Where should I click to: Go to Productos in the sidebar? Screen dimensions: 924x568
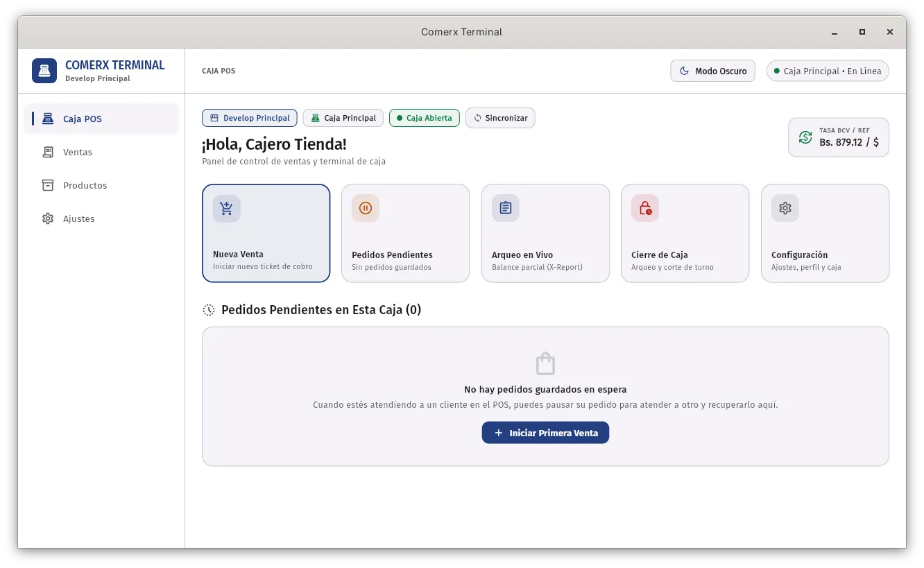[x=101, y=185]
